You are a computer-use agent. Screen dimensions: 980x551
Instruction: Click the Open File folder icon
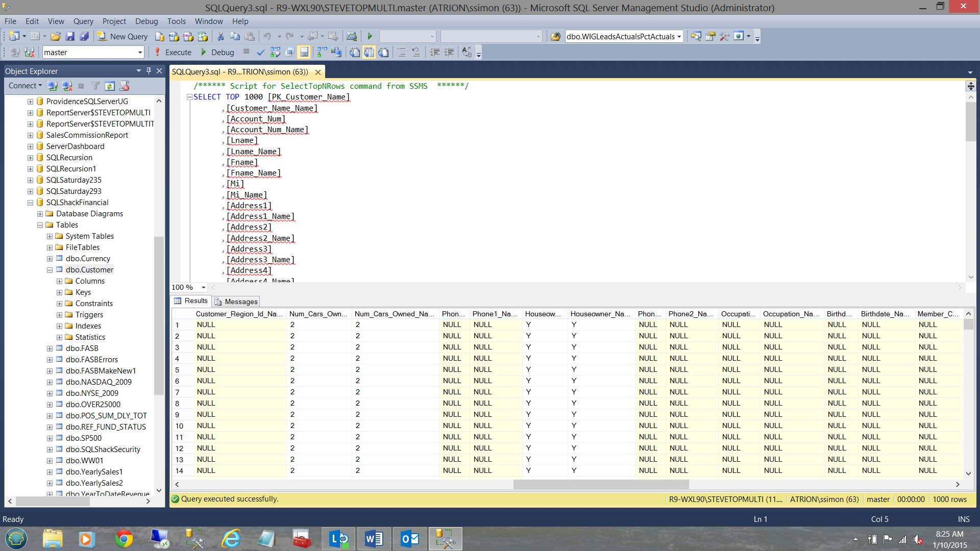pos(56,36)
